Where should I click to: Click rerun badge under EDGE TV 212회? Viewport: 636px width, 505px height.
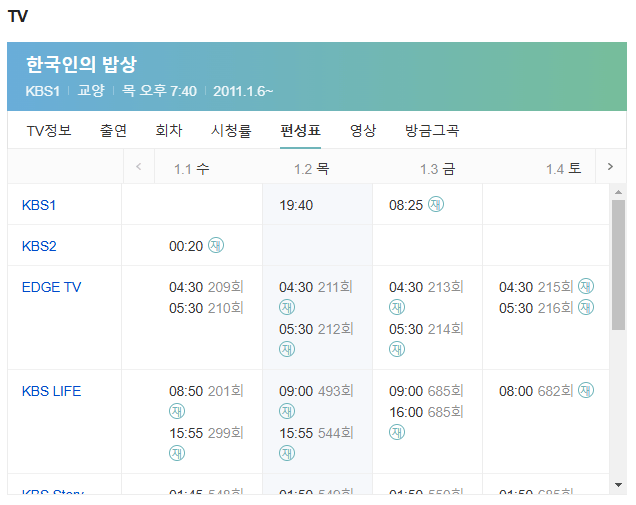[287, 349]
